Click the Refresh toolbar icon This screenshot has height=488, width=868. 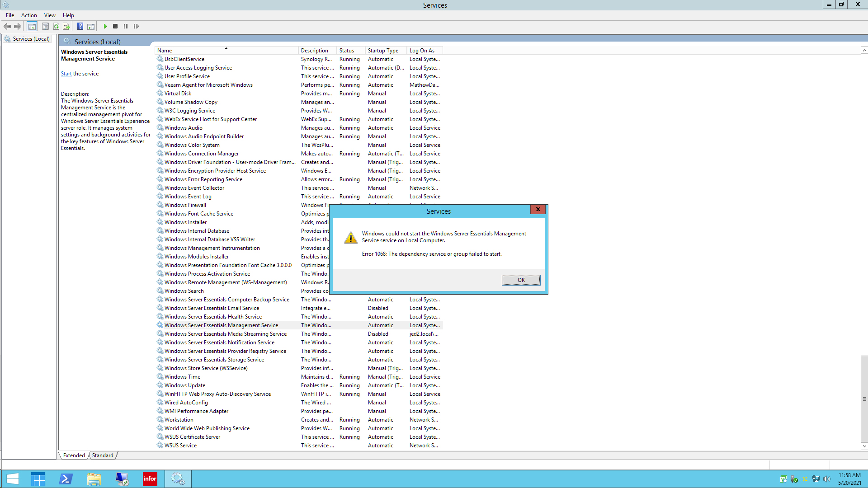[x=56, y=26]
